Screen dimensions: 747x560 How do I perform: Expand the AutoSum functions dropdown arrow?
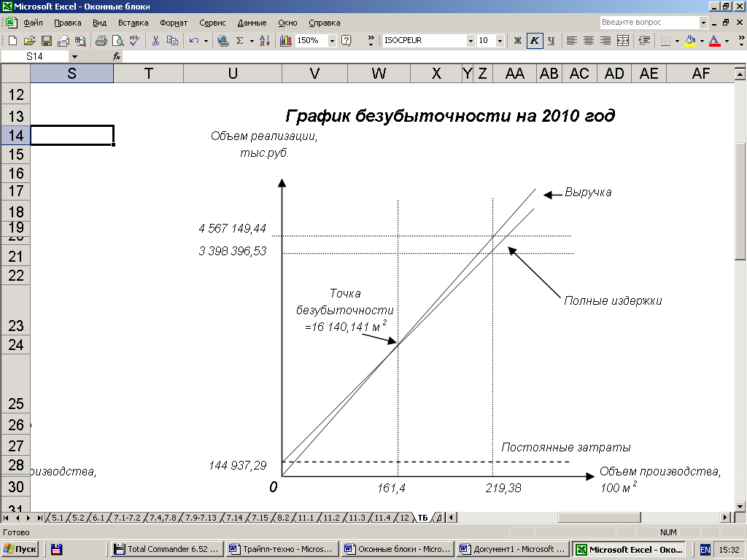(x=252, y=41)
